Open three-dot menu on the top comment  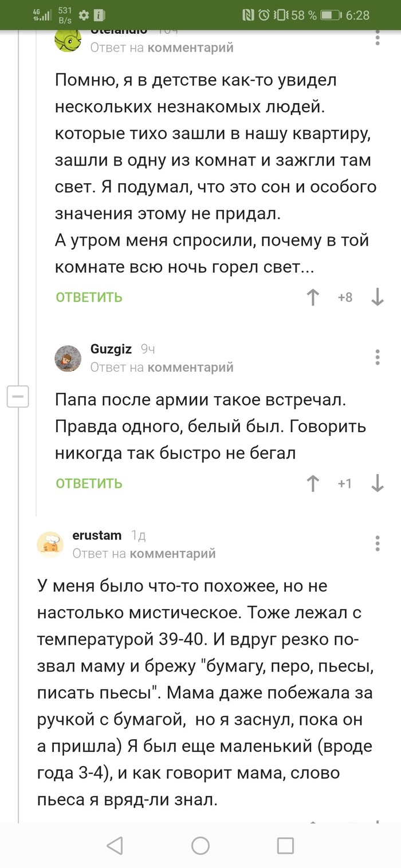[x=378, y=38]
